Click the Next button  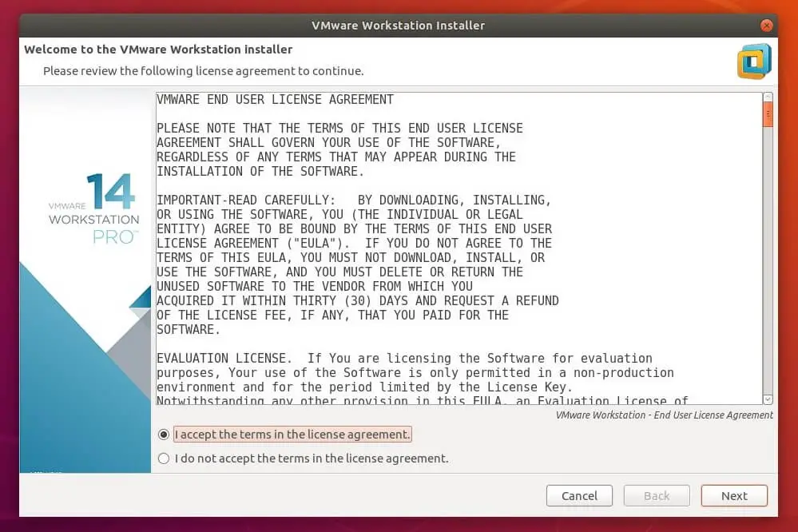tap(734, 495)
